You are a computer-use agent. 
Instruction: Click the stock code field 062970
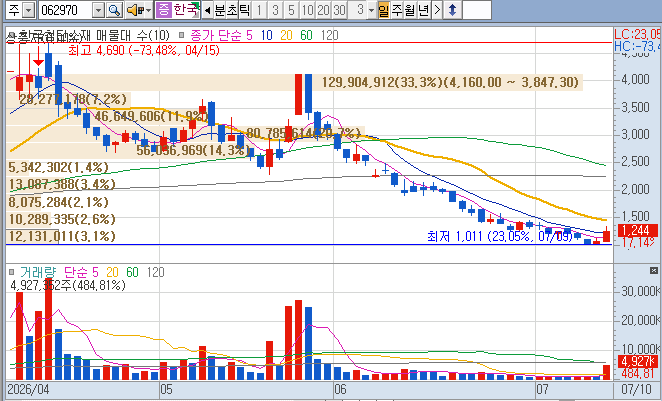click(65, 10)
